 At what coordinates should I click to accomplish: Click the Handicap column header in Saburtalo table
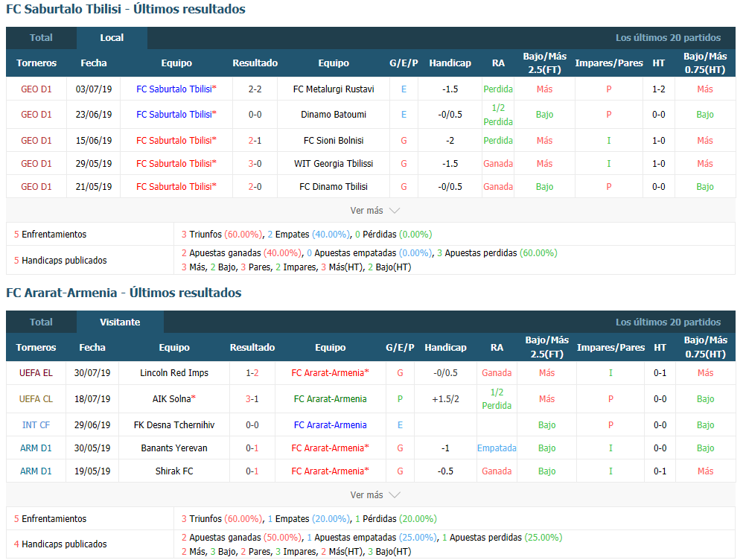pos(450,63)
